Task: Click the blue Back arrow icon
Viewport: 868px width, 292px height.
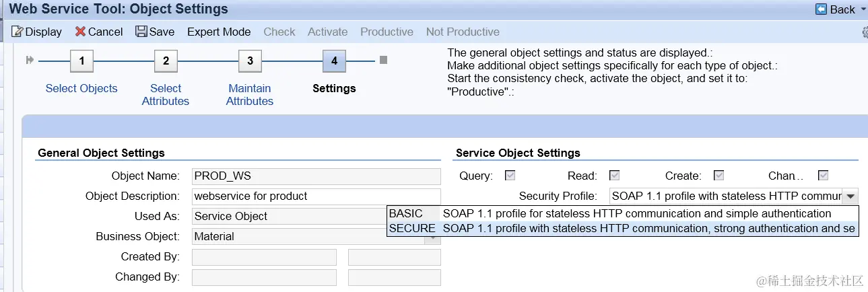Action: 821,9
